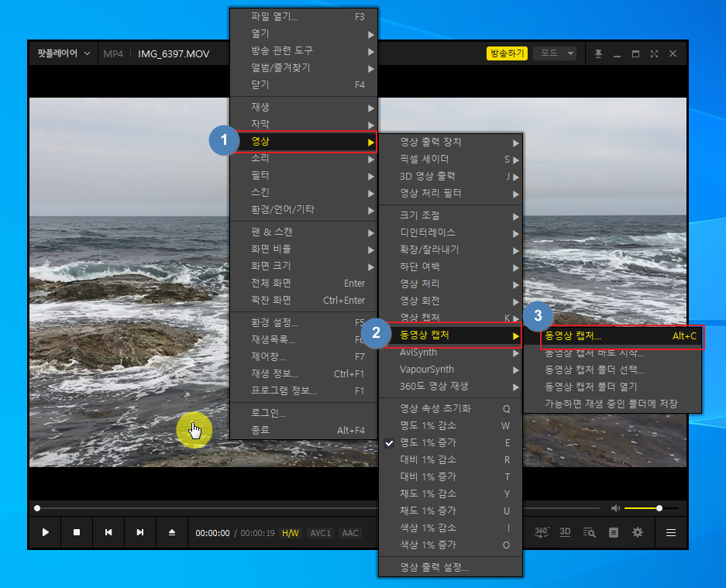Skip to previous track
Viewport: 726px width, 588px height.
coord(108,532)
